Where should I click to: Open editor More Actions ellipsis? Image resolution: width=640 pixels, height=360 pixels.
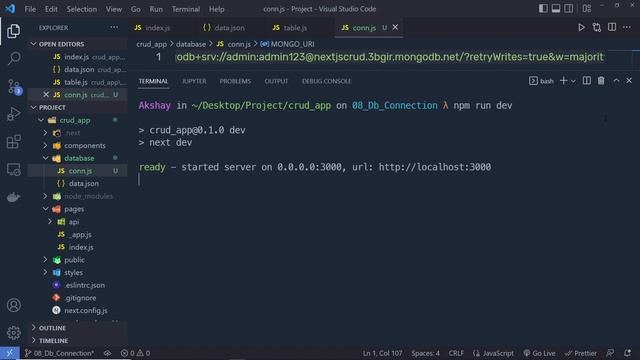pyautogui.click(x=627, y=27)
